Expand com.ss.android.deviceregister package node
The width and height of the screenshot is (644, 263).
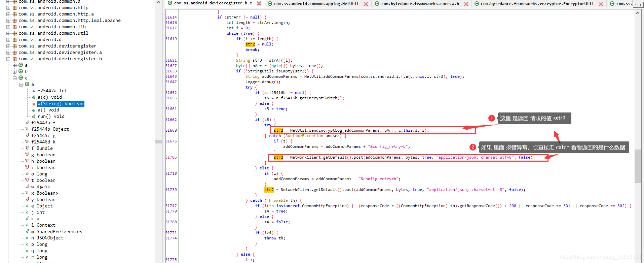8,46
